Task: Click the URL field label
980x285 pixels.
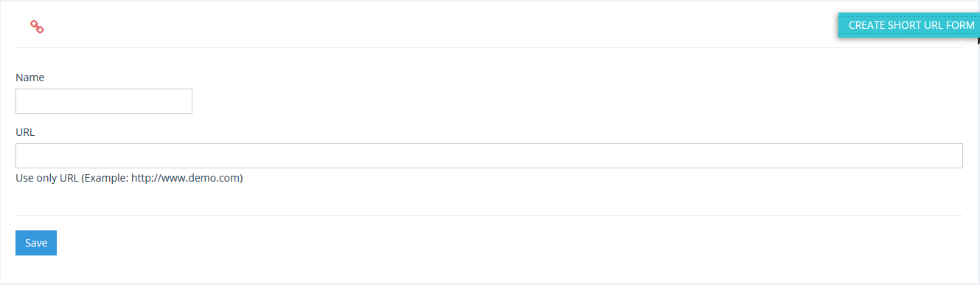Action: 25,133
